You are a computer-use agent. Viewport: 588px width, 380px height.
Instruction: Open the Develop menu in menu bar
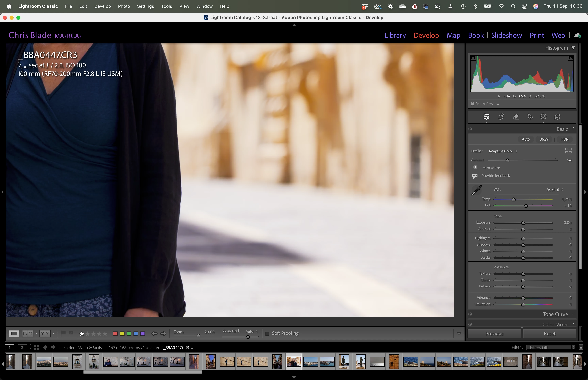point(102,6)
